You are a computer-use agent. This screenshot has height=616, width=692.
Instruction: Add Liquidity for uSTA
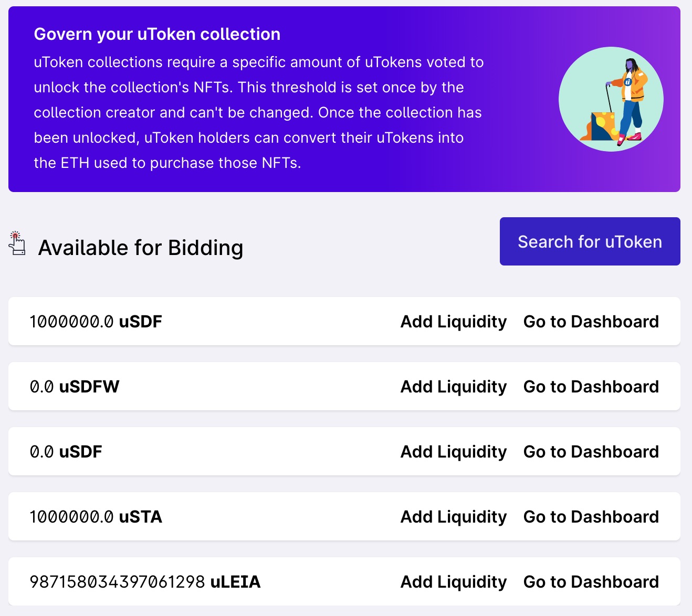454,517
